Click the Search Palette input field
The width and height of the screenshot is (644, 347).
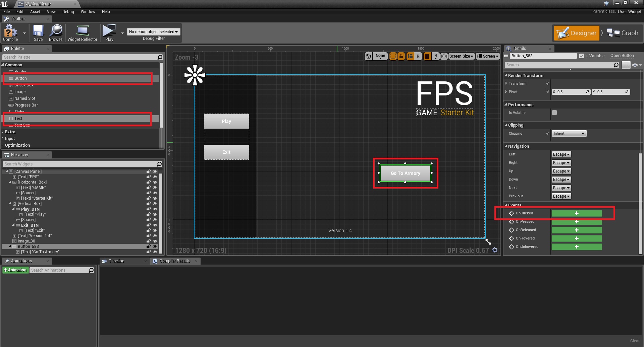click(79, 57)
